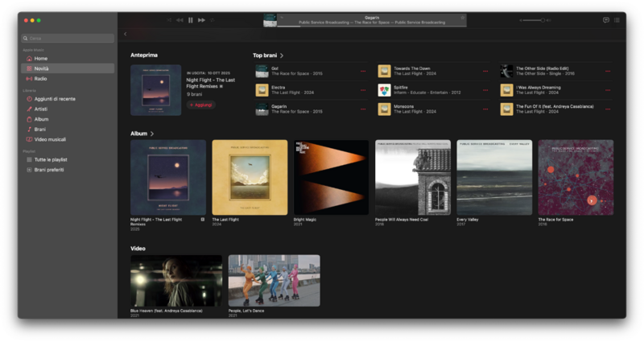Toggle shuffle playback
Viewport: 644px width, 342px height.
(169, 20)
